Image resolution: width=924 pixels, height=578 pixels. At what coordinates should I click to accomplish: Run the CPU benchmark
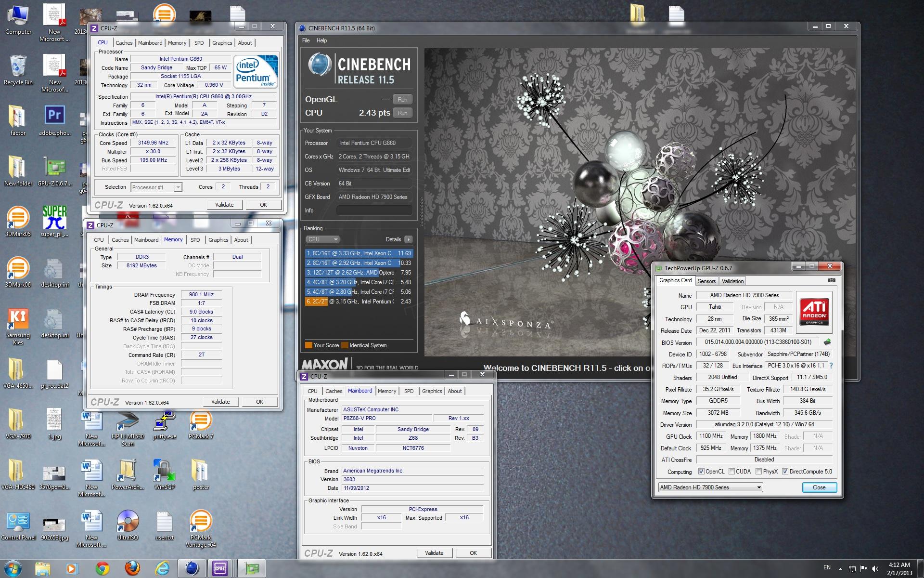[x=402, y=113]
